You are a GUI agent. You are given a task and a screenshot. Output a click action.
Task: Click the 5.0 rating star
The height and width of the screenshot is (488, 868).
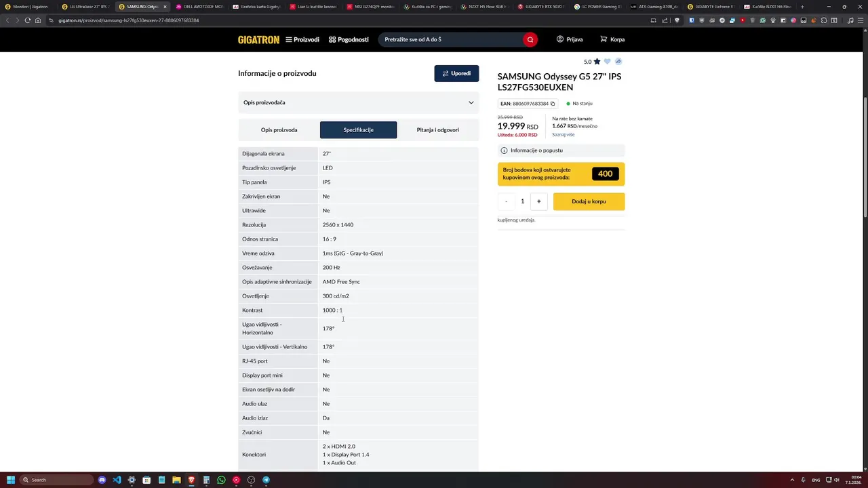(597, 62)
